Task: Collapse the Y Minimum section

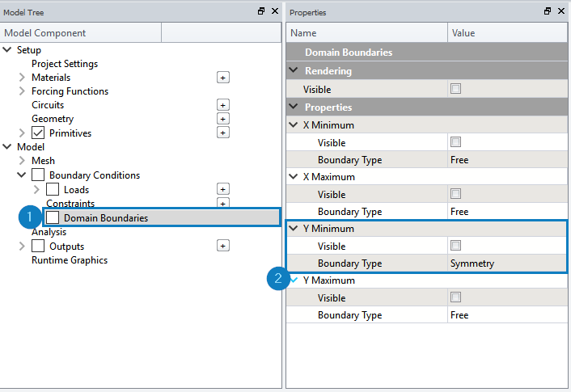Action: (294, 228)
